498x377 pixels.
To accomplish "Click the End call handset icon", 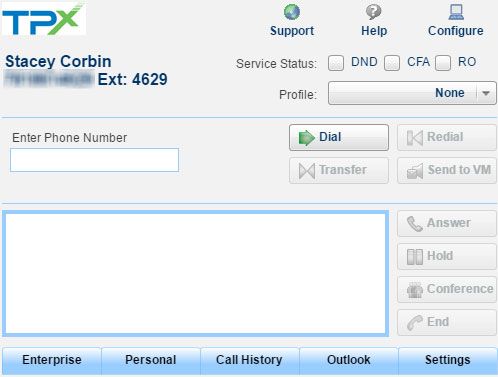I will click(x=415, y=323).
